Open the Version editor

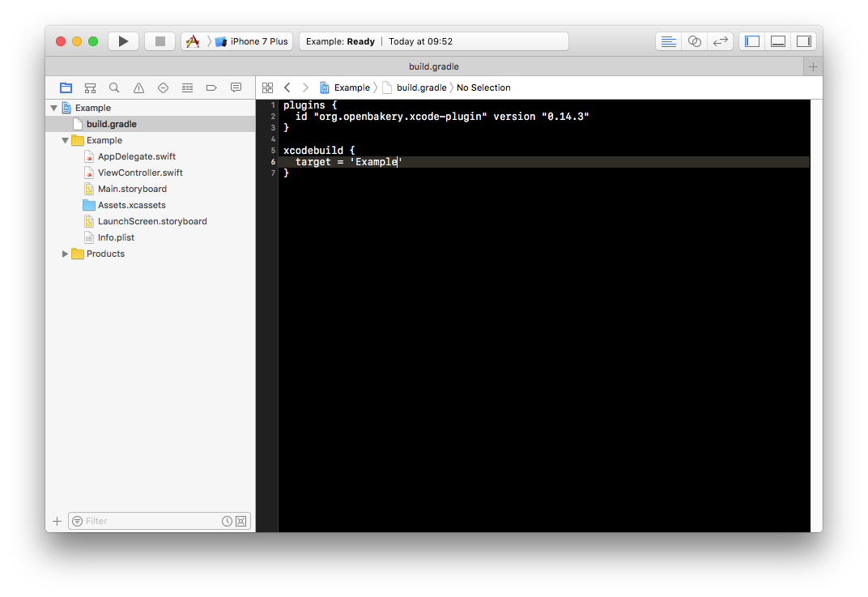(720, 41)
